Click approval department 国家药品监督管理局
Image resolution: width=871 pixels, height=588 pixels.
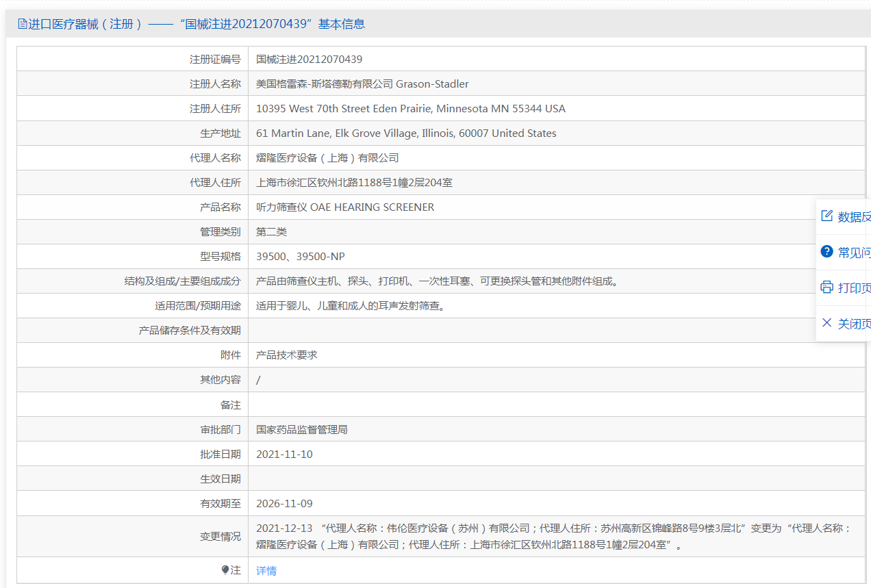click(x=302, y=430)
